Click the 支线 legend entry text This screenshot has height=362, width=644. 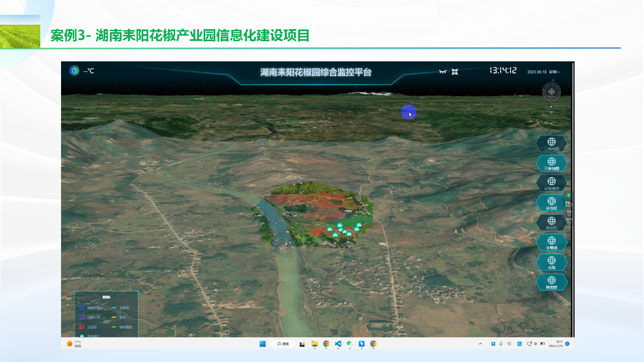click(122, 317)
